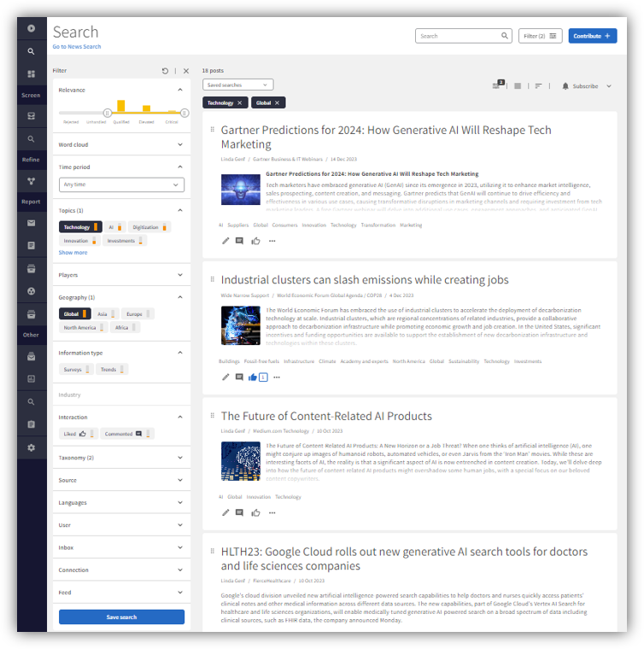This screenshot has height=649, width=644.
Task: Unlike the Industrial clusters post
Action: [253, 377]
